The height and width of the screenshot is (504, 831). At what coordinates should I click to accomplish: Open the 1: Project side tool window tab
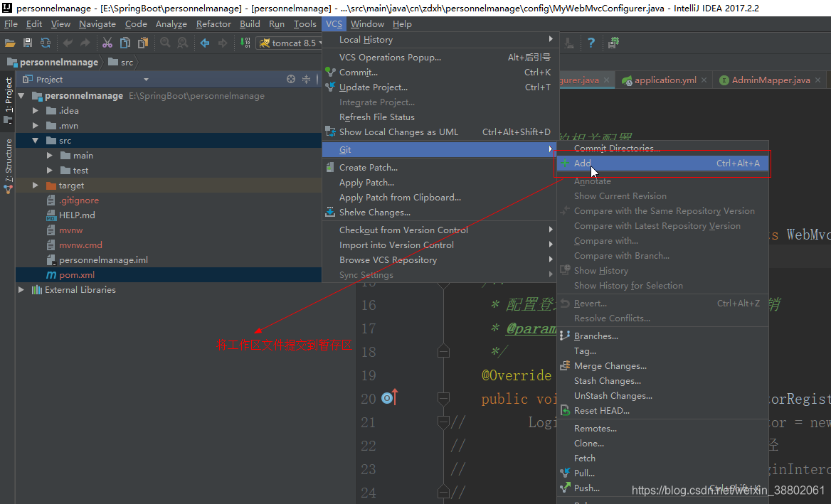click(8, 100)
